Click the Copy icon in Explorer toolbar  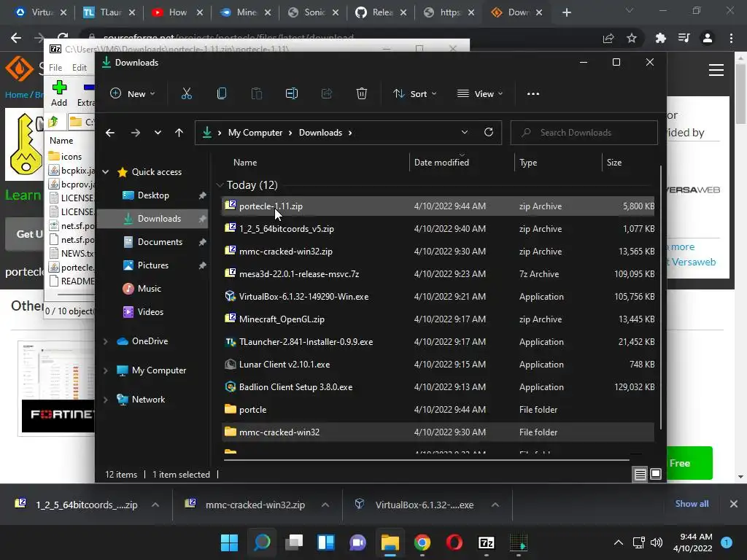(x=222, y=94)
